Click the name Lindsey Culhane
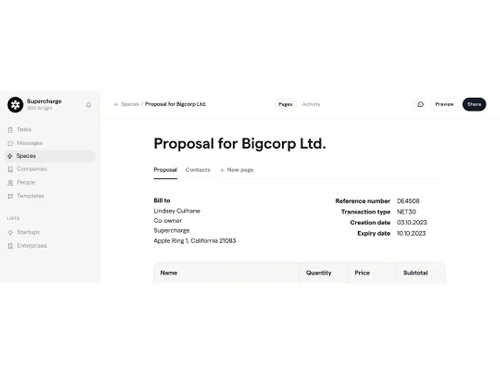The height and width of the screenshot is (375, 500). 177,211
